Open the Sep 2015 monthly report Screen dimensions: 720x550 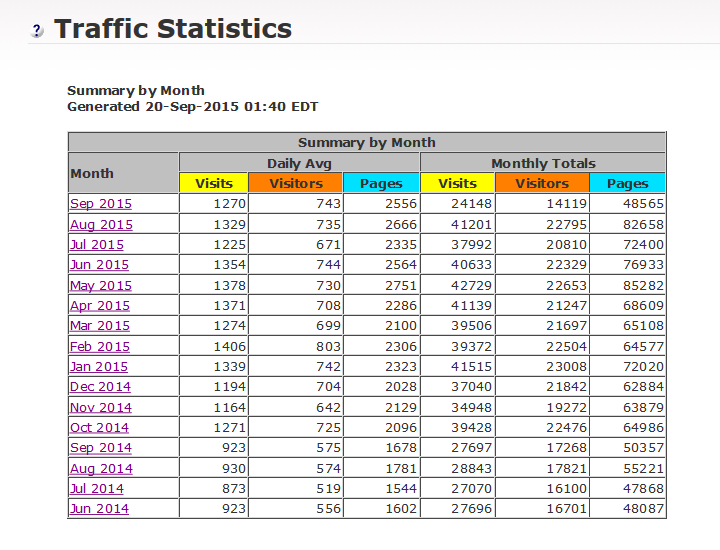(x=100, y=204)
